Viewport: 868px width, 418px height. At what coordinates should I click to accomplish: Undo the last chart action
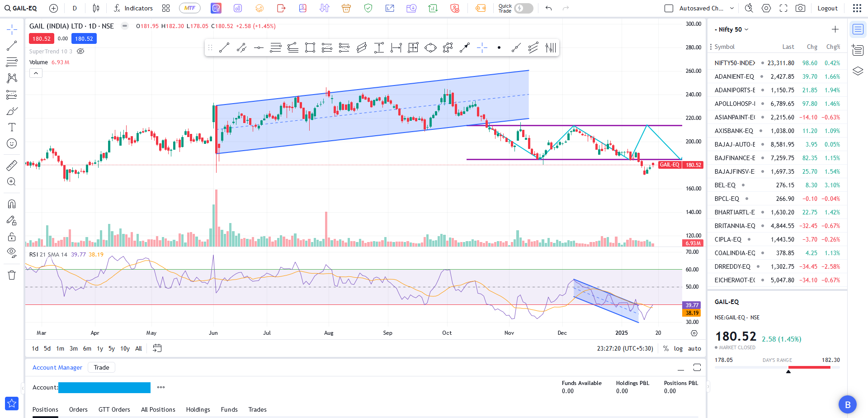coord(548,8)
